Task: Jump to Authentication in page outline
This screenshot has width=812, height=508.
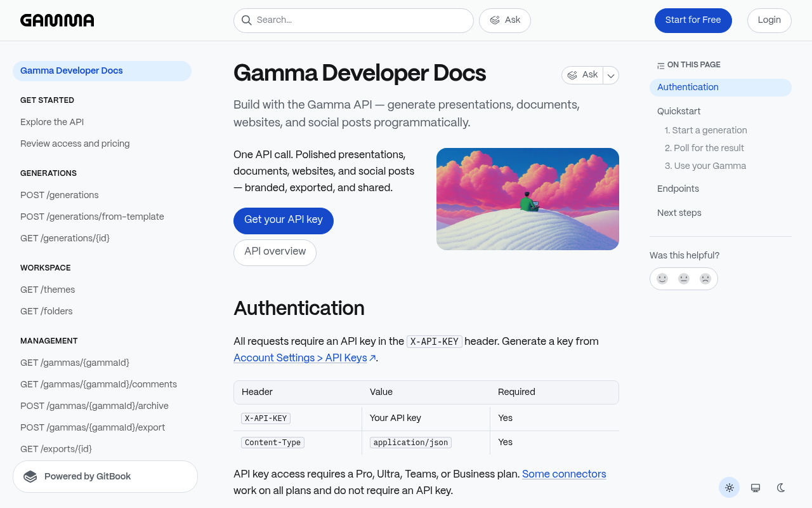Action: [721, 88]
